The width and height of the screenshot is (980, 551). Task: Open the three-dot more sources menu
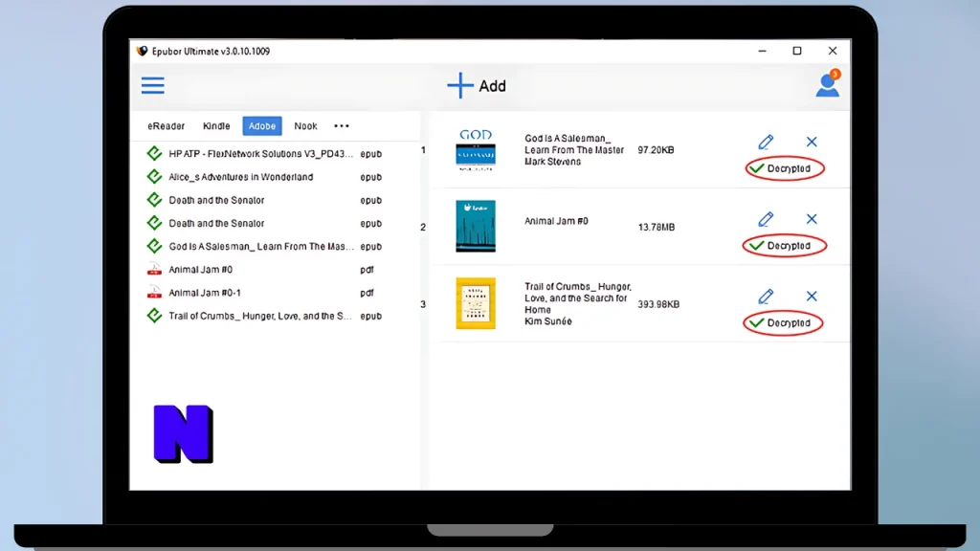(342, 126)
